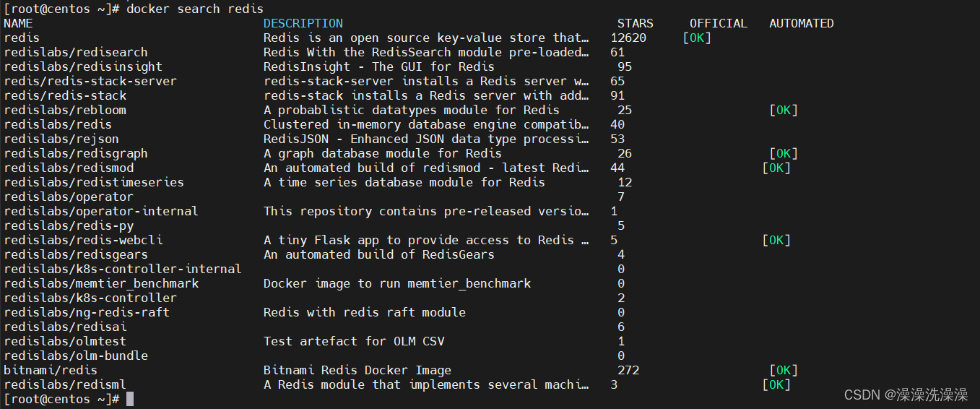Viewport: 980px width, 409px height.
Task: Select the name redislabs/redismod
Action: coord(69,168)
